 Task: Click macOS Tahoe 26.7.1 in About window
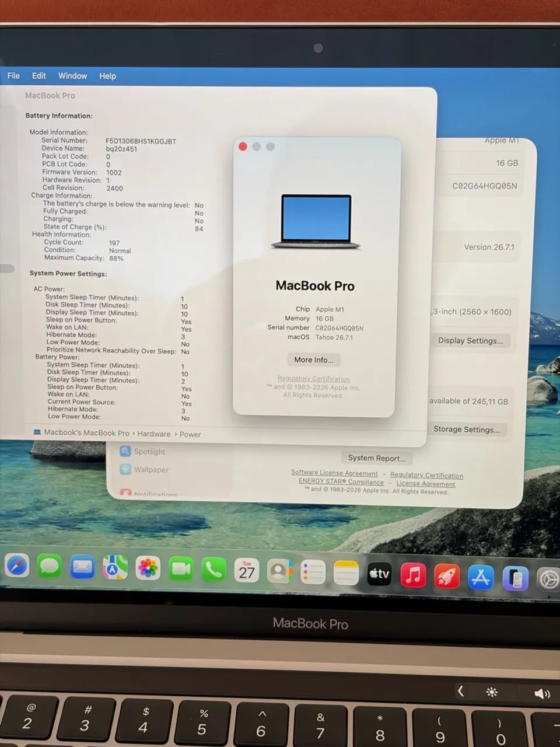pos(334,337)
